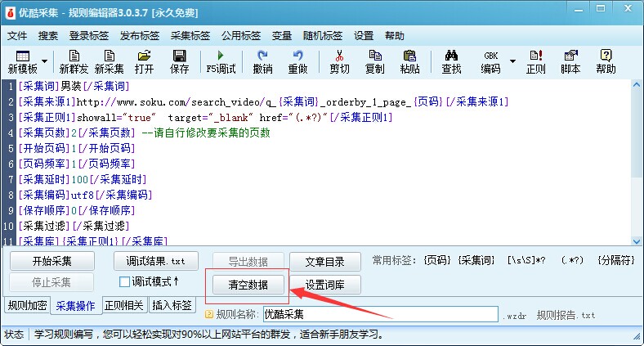Open the 登录标签 menu

click(x=89, y=36)
